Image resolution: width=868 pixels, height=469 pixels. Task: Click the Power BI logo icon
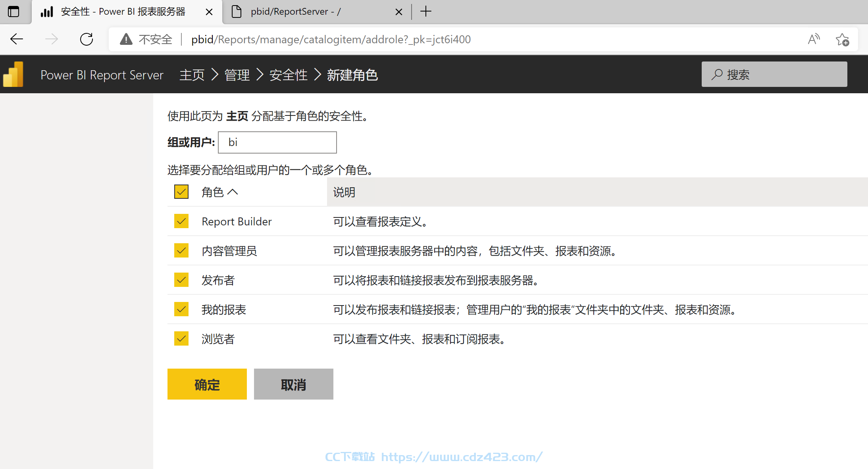point(13,75)
